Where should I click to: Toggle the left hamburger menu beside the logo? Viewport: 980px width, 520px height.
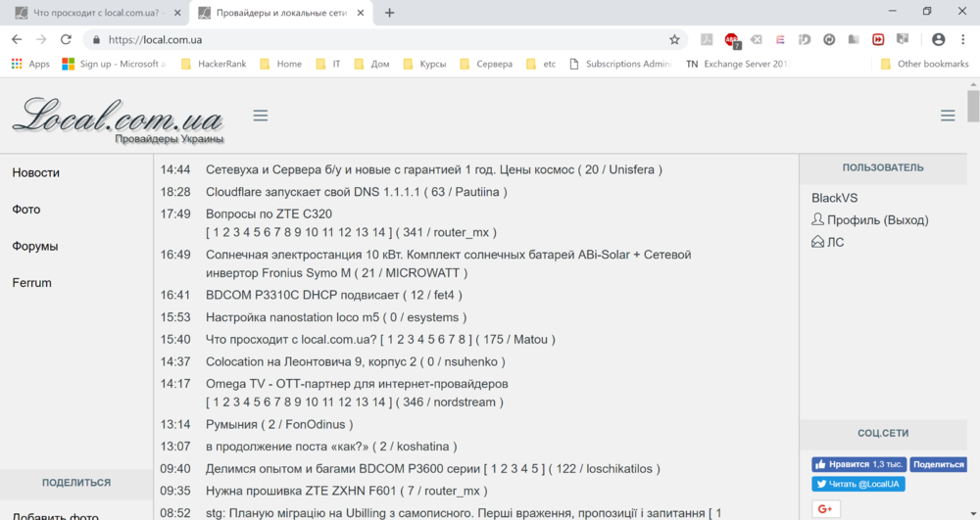(x=261, y=116)
